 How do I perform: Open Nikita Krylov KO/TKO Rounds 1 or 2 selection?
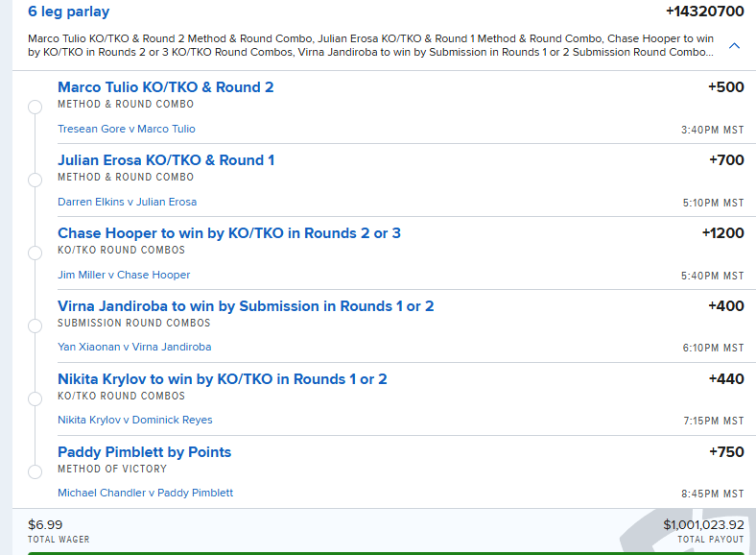223,379
